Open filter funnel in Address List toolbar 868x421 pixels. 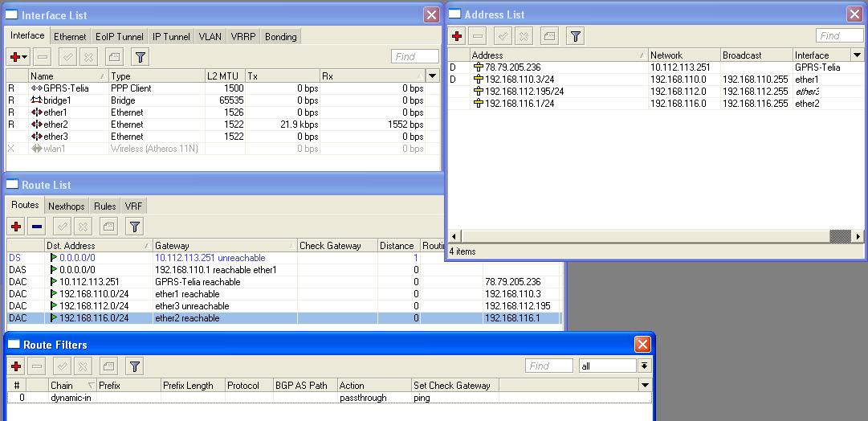tap(576, 36)
